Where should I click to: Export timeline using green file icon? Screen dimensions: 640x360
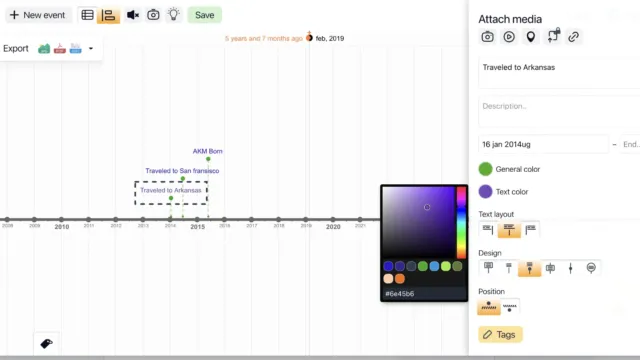click(44, 49)
